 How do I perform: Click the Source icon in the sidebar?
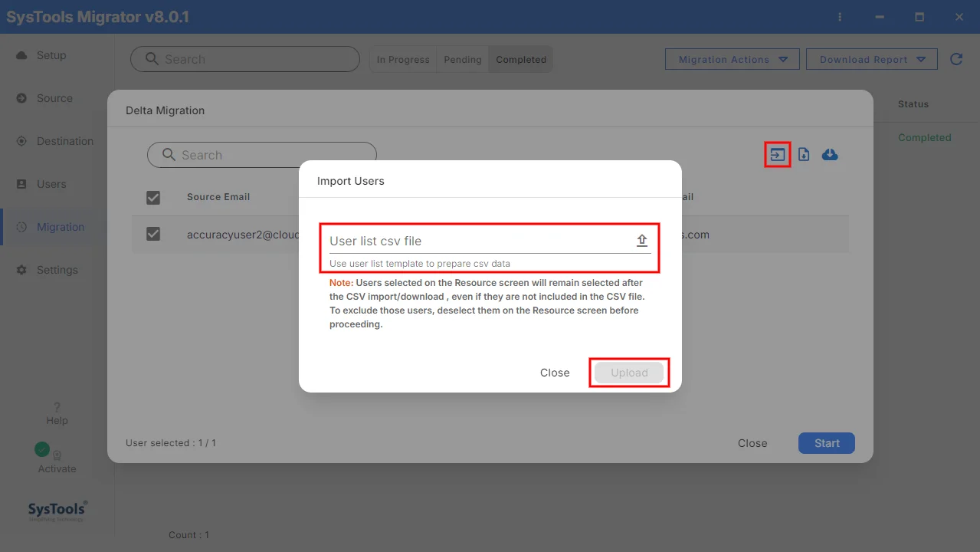[x=21, y=98]
